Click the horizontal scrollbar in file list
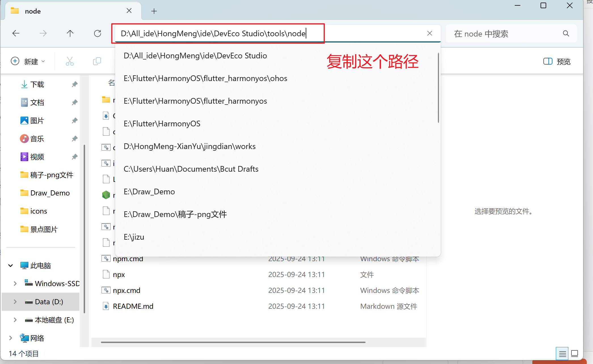The image size is (593, 364). [233, 342]
